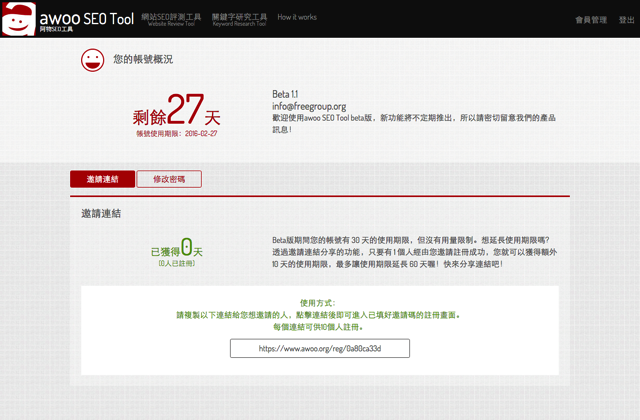Open the Keyword Research Tool menu

239,19
